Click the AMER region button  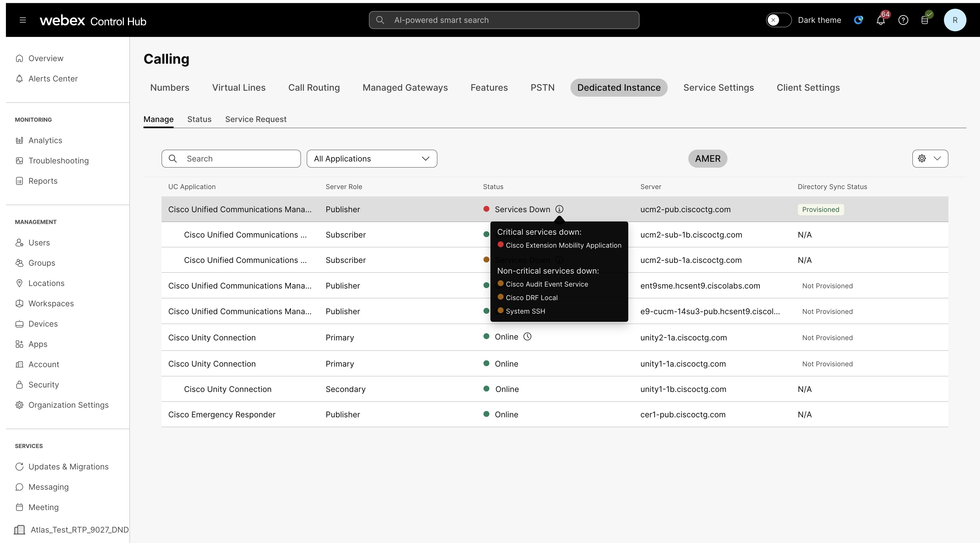pyautogui.click(x=708, y=159)
